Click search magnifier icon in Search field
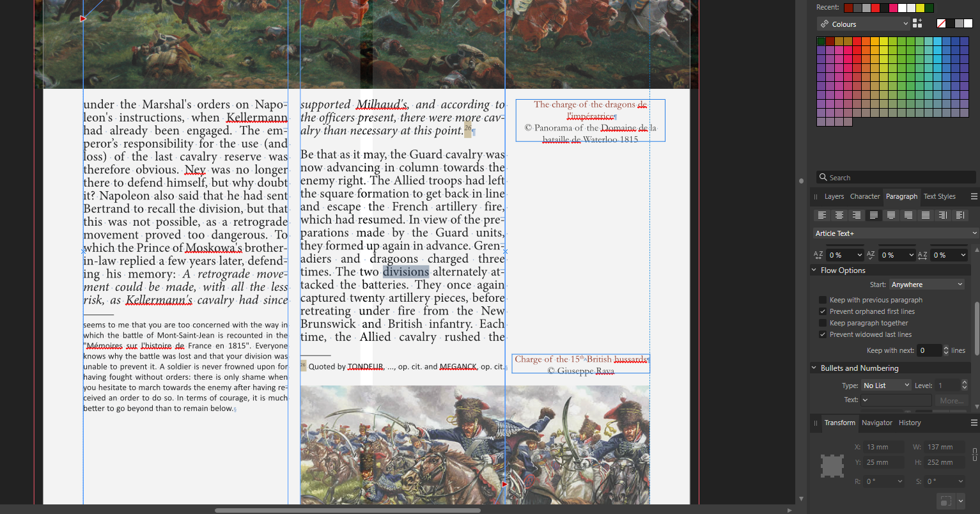 823,177
